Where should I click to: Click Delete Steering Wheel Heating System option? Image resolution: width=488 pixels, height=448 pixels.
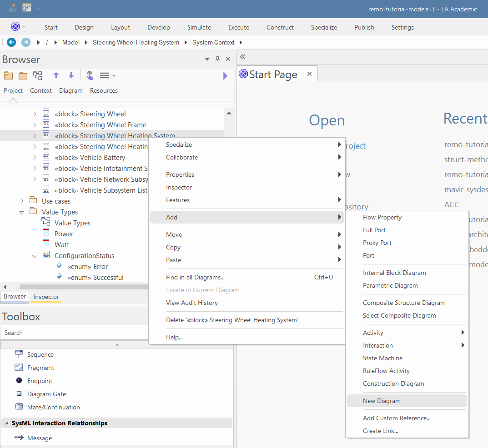coord(232,320)
